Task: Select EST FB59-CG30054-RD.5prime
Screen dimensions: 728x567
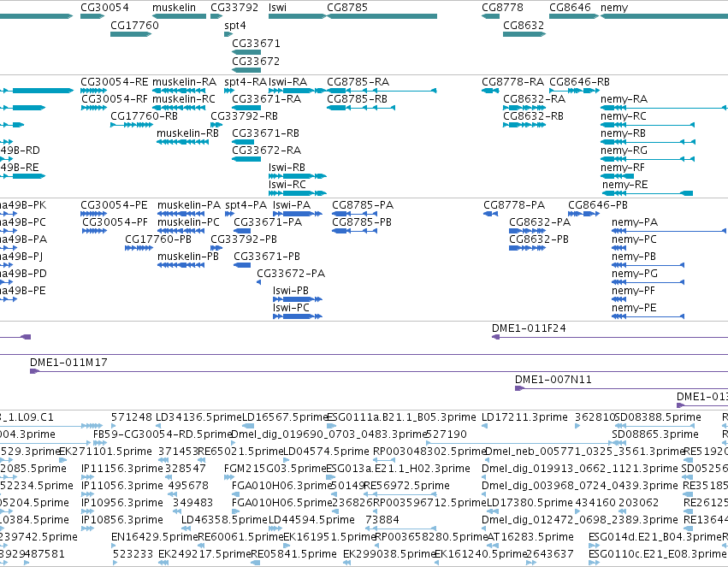Action: coord(163,434)
